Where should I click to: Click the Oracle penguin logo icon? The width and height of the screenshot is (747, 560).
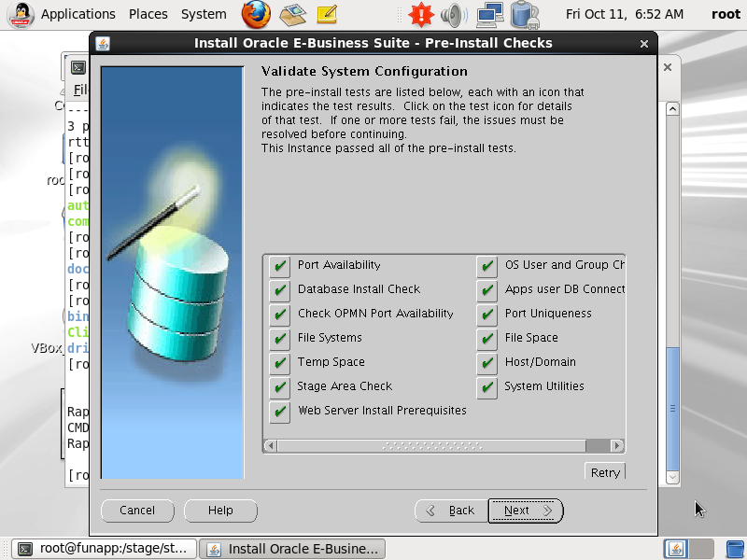tap(21, 15)
